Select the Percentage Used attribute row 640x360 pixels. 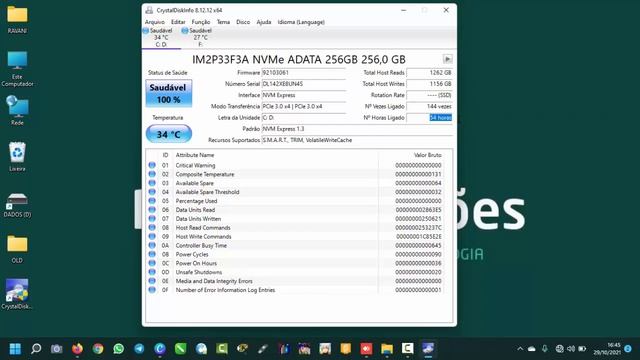click(x=296, y=201)
